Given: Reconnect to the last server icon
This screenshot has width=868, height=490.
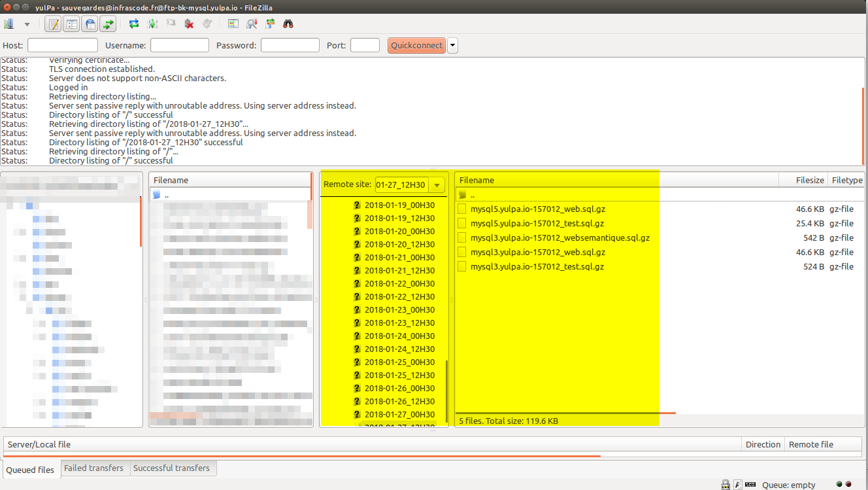Looking at the screenshot, I should (x=207, y=24).
